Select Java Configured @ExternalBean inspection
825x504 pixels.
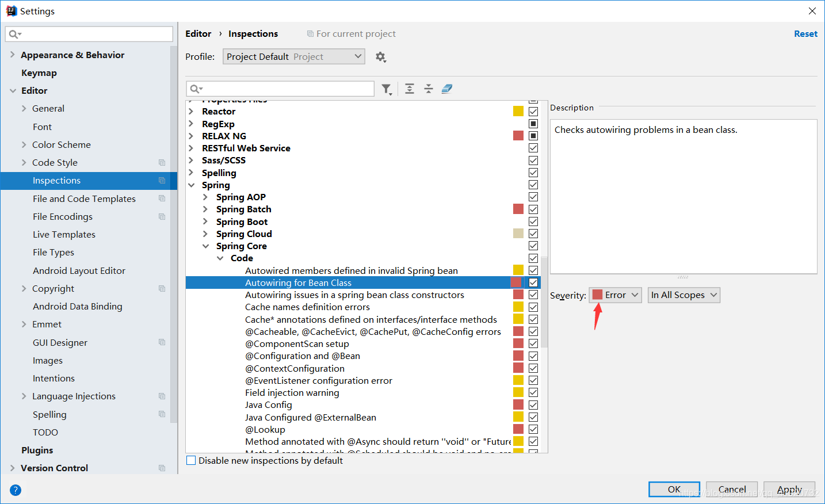click(x=311, y=418)
